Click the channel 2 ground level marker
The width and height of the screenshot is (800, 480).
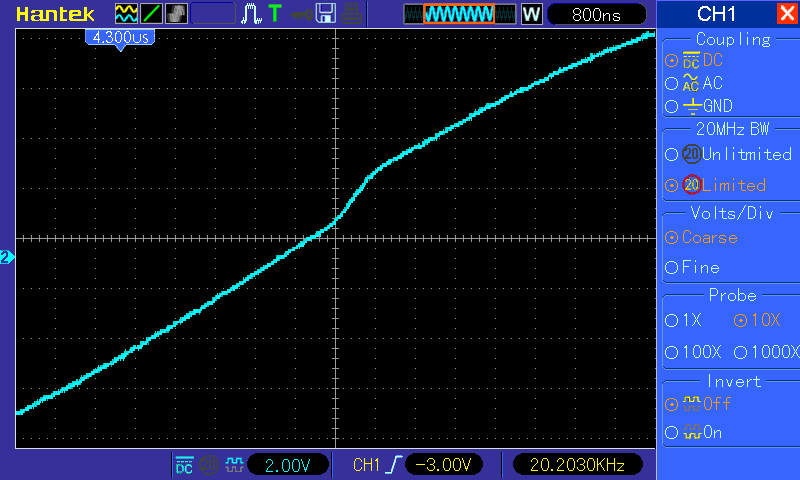(x=7, y=257)
